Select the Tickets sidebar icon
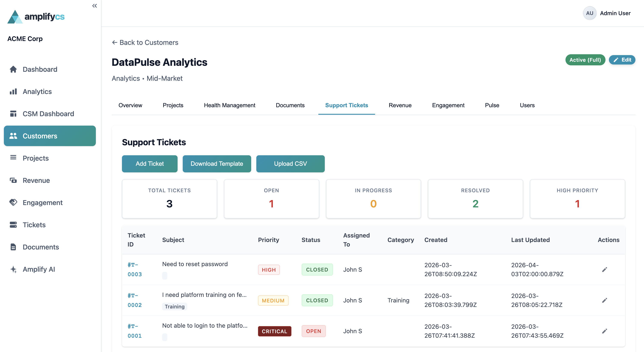The height and width of the screenshot is (352, 644). (x=13, y=225)
